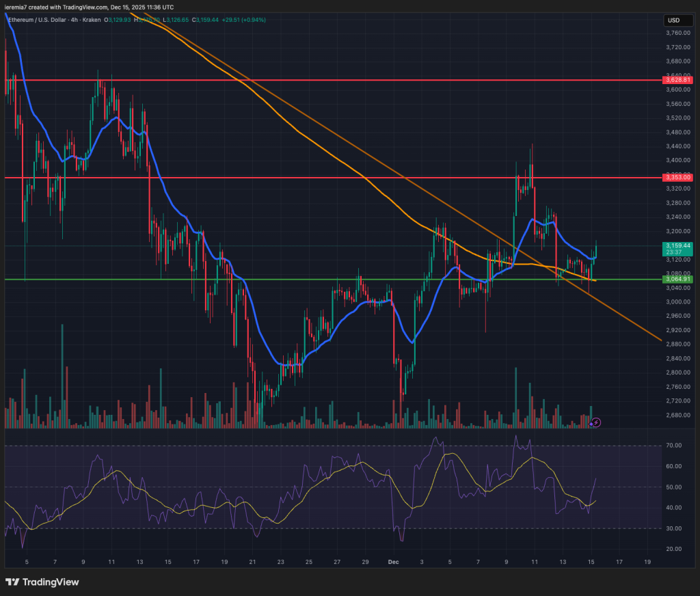Click the current price label 3,159.44
The width and height of the screenshot is (700, 596).
click(x=679, y=246)
